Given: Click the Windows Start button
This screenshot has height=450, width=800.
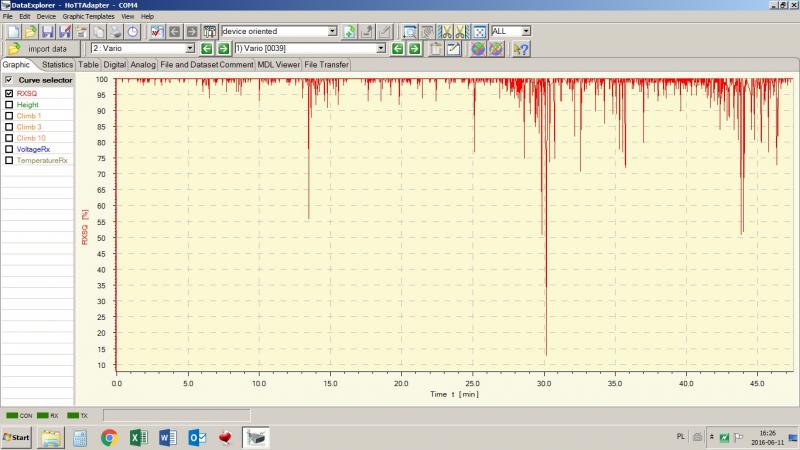Looking at the screenshot, I should click(17, 437).
